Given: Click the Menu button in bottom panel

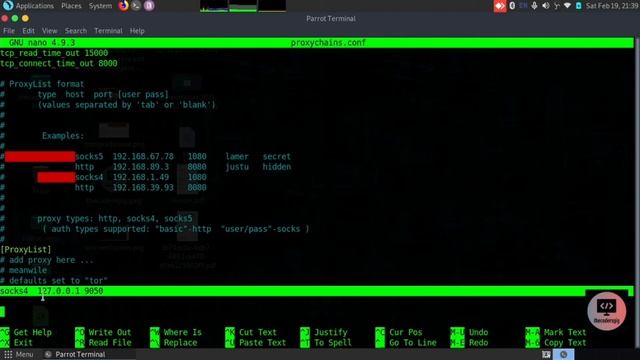Looking at the screenshot, I should [x=18, y=354].
